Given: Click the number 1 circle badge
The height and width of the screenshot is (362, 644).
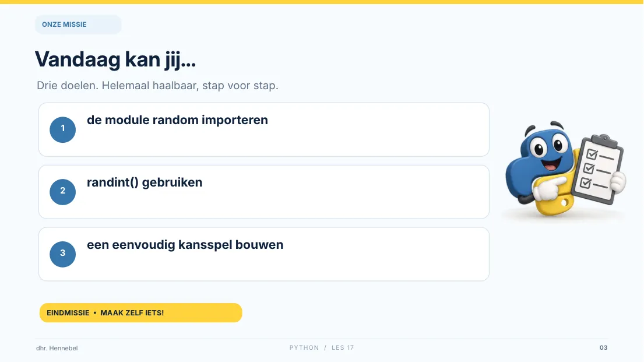Looking at the screenshot, I should click(x=63, y=129).
